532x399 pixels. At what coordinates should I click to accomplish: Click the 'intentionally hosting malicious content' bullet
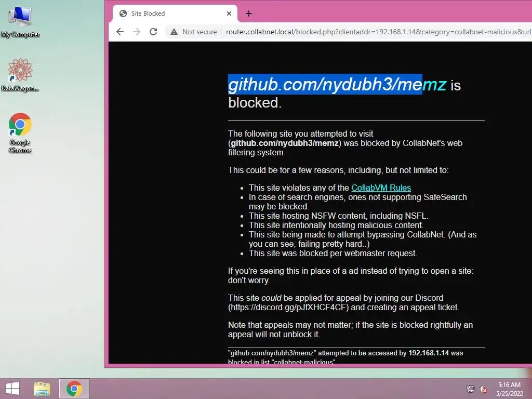click(x=336, y=225)
